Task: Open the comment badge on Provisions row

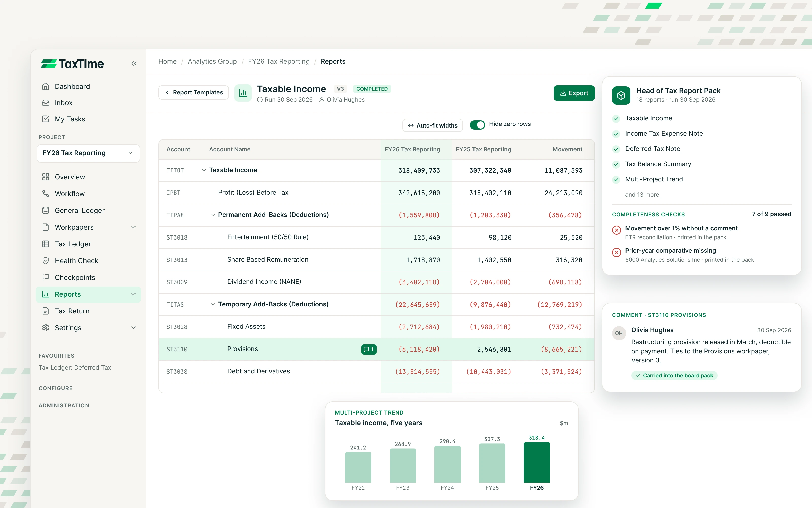Action: coord(369,350)
